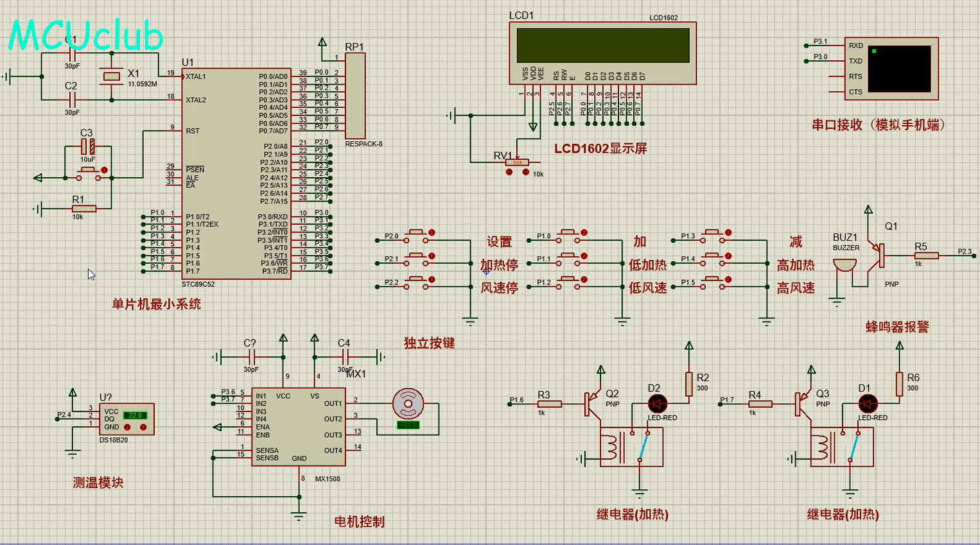980x545 pixels.
Task: Toggle the red latch dot on 低风速 button
Action: coord(583,279)
